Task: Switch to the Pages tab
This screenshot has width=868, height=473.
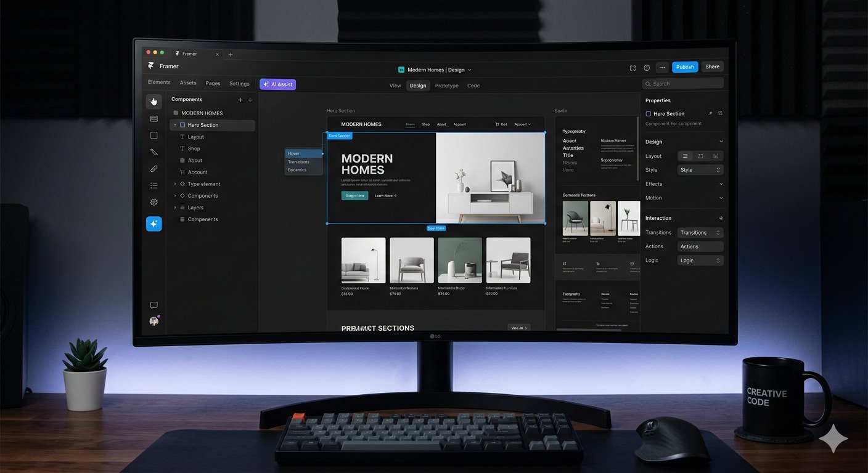Action: (x=213, y=83)
